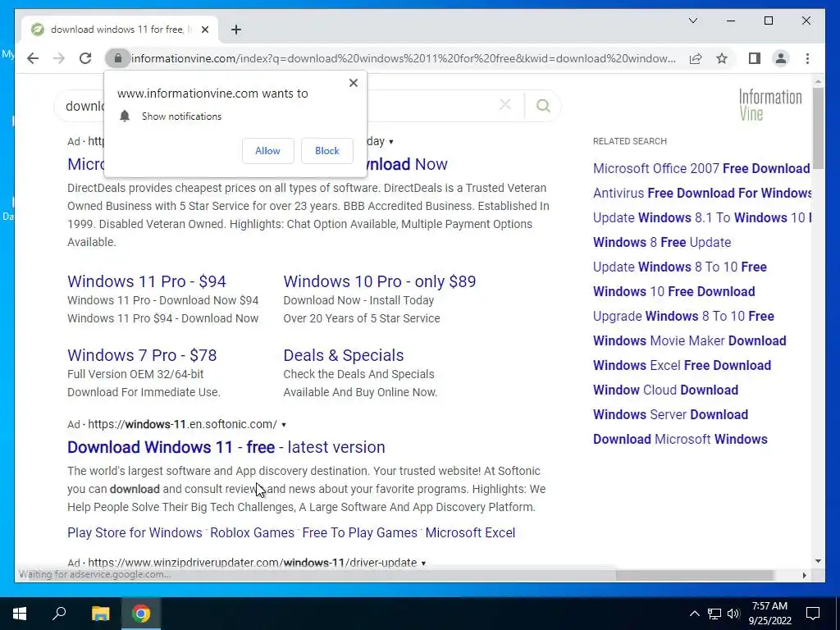The height and width of the screenshot is (630, 840).
Task: Open 'Update Windows 8 To 10 Free' search
Action: pos(680,267)
